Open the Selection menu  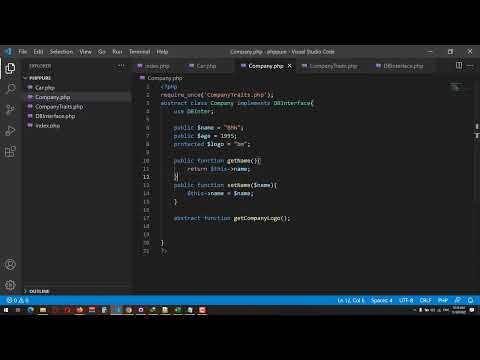[61, 52]
